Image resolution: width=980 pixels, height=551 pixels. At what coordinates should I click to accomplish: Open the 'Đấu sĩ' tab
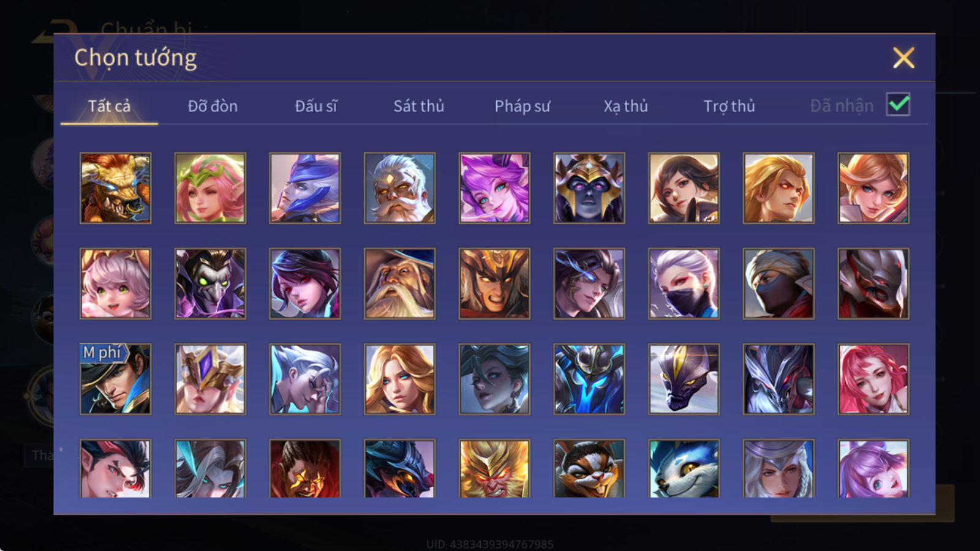pyautogui.click(x=316, y=106)
